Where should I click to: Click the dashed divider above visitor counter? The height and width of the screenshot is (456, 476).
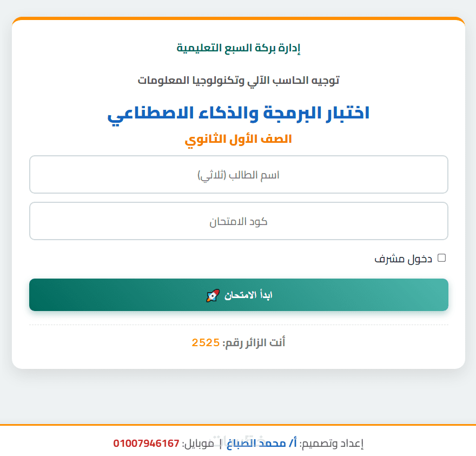point(239,325)
